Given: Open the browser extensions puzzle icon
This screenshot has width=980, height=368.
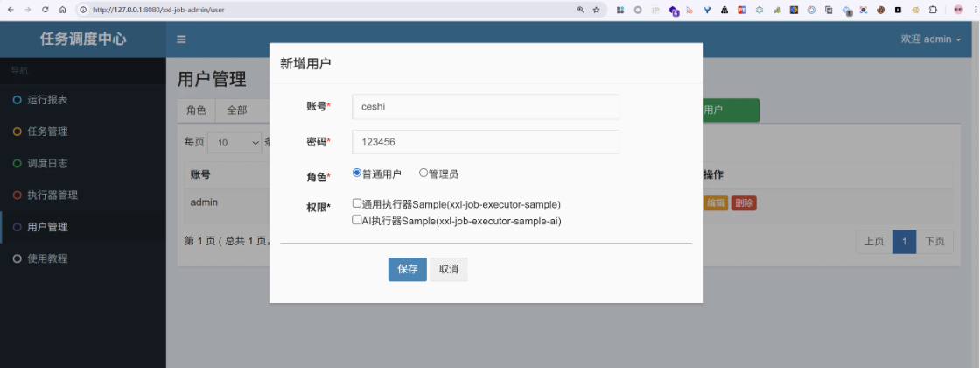Looking at the screenshot, I should [x=933, y=10].
